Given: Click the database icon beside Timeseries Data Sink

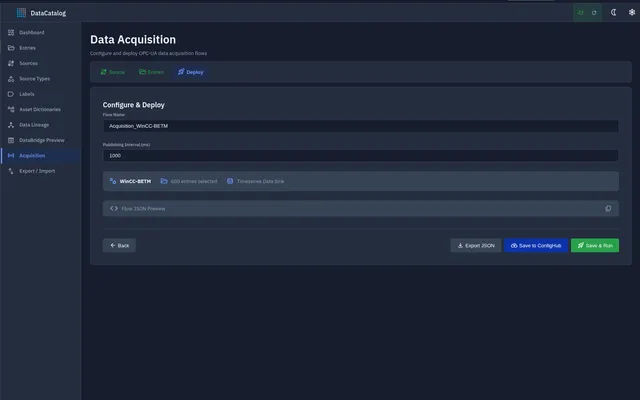Looking at the screenshot, I should coord(230,181).
